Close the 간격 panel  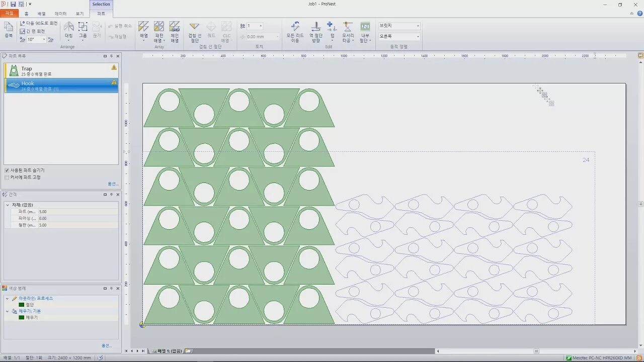pyautogui.click(x=118, y=195)
